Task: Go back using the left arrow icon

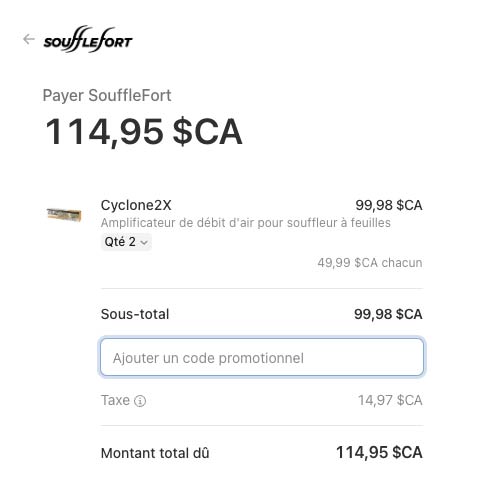Action: (x=29, y=39)
